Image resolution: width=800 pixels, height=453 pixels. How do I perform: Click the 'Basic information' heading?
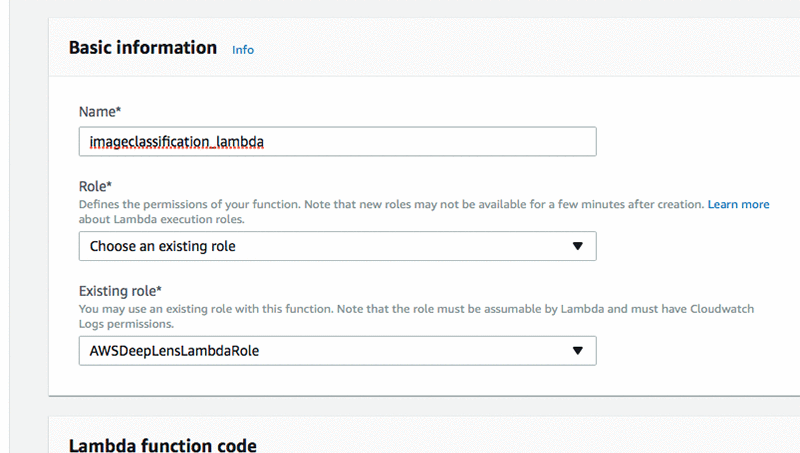pyautogui.click(x=143, y=48)
